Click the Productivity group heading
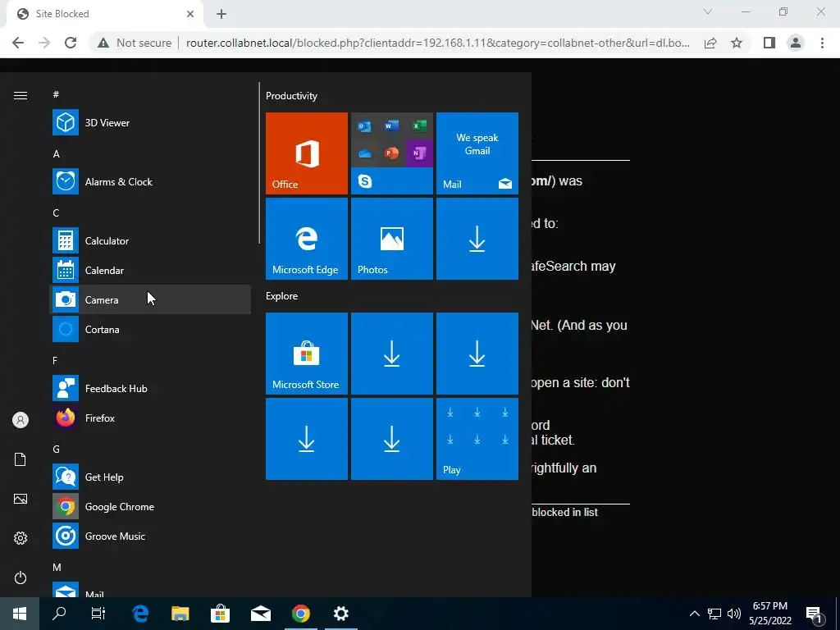 (291, 96)
